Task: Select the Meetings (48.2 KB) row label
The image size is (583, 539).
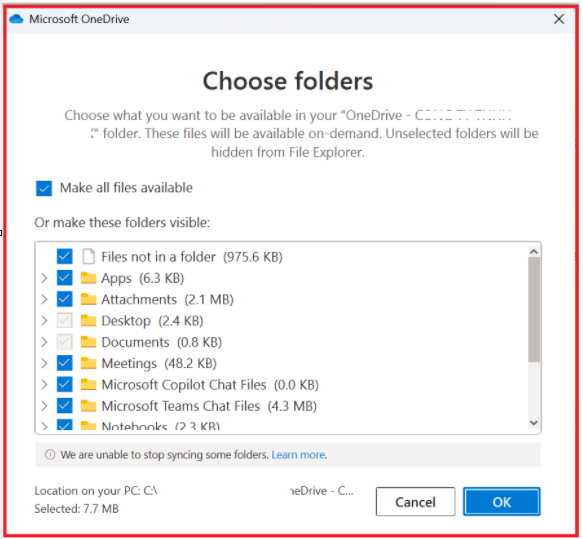Action: coord(159,363)
